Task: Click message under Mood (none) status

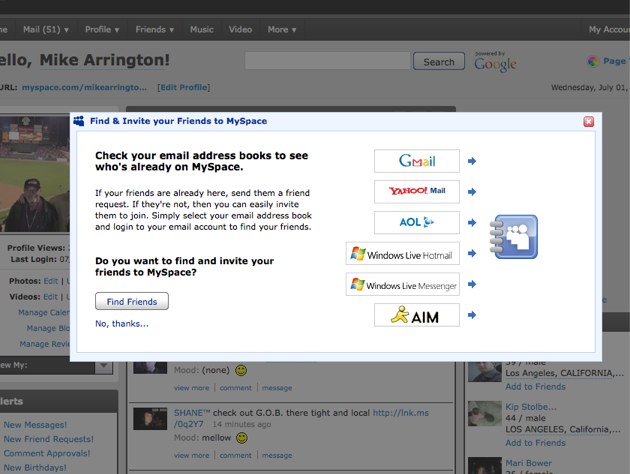Action: [x=277, y=388]
